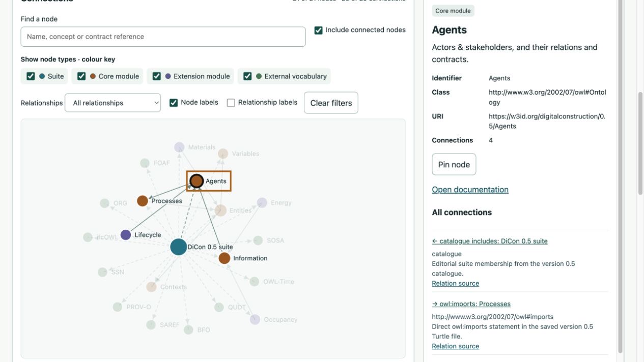Select the SOSA node
Image resolution: width=644 pixels, height=362 pixels.
coord(258,240)
